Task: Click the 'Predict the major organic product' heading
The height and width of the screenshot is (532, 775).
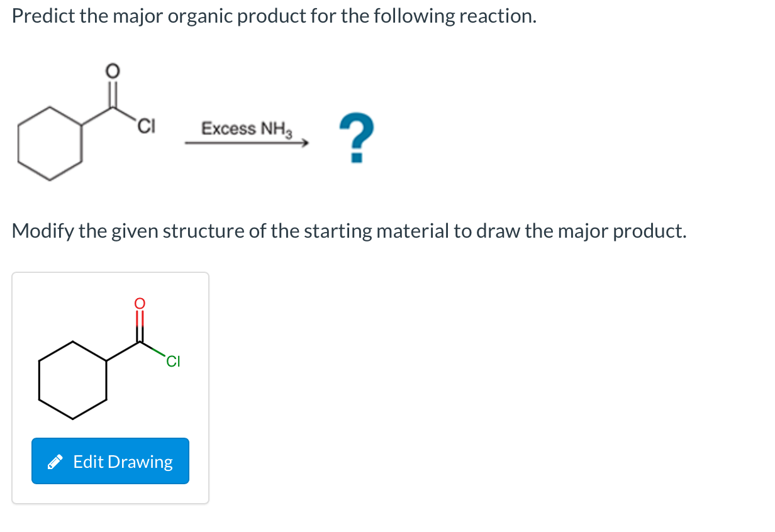Action: pyautogui.click(x=274, y=16)
